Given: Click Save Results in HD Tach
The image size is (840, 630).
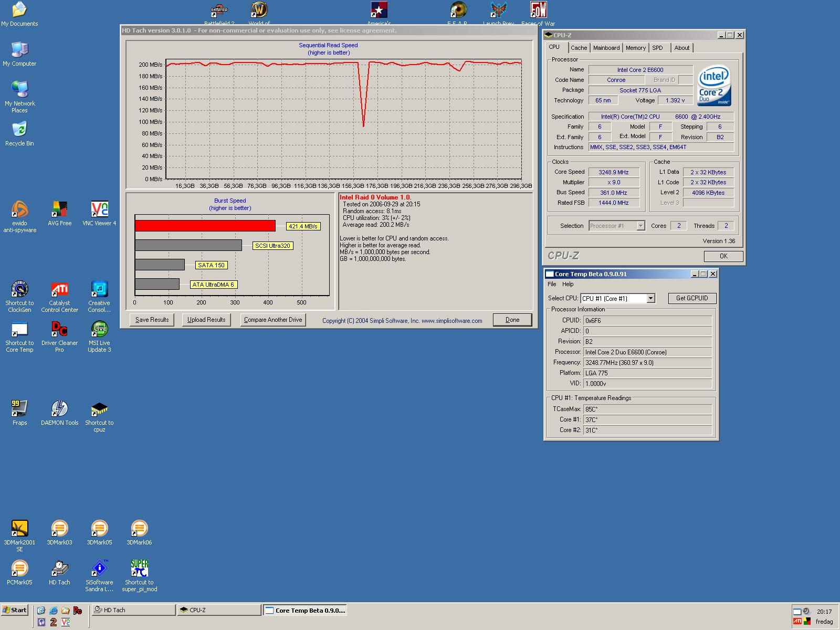Looking at the screenshot, I should coord(152,320).
